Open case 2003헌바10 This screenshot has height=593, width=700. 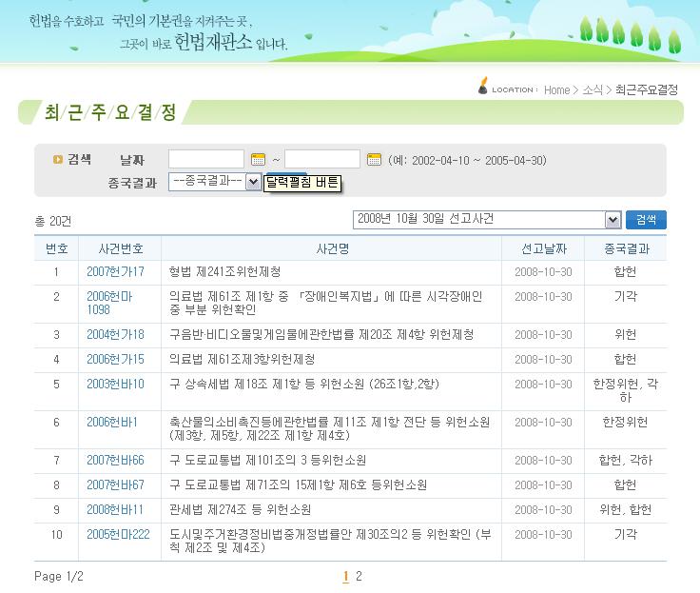[x=115, y=384]
